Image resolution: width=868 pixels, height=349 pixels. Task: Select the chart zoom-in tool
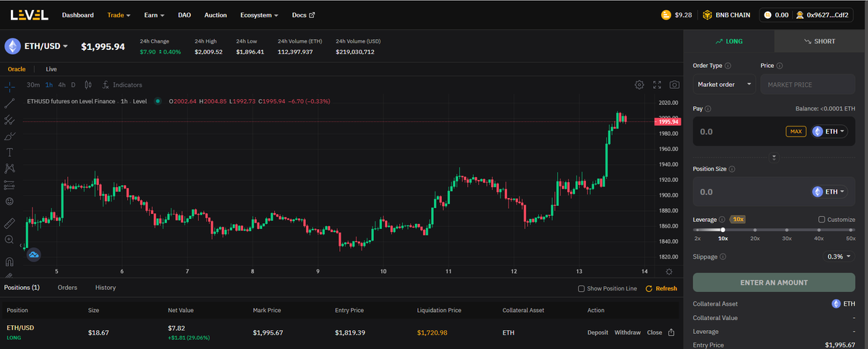pos(9,239)
